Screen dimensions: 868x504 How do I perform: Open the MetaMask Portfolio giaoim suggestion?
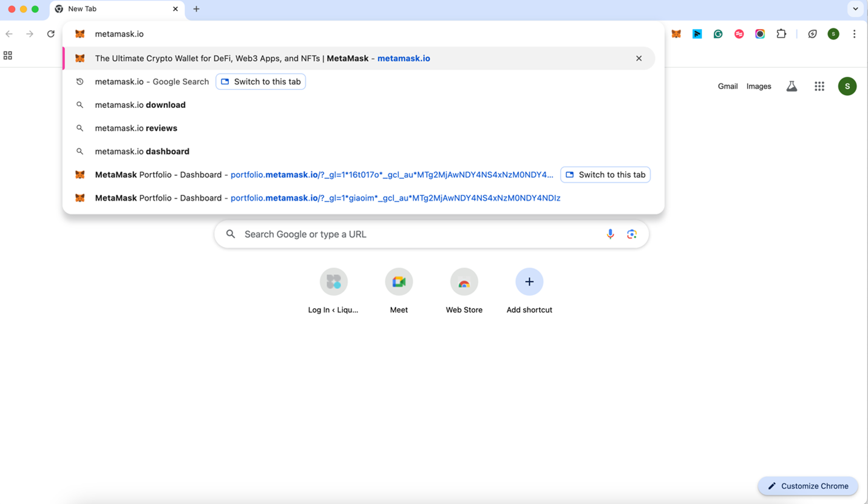point(359,198)
